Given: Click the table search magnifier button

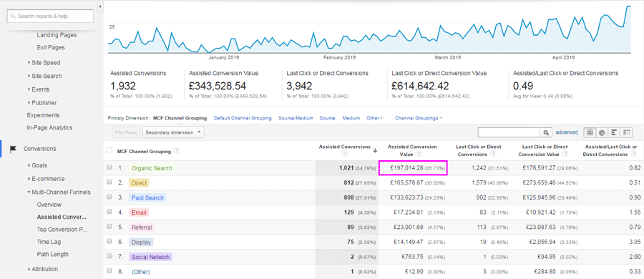Looking at the screenshot, I should pos(546,132).
